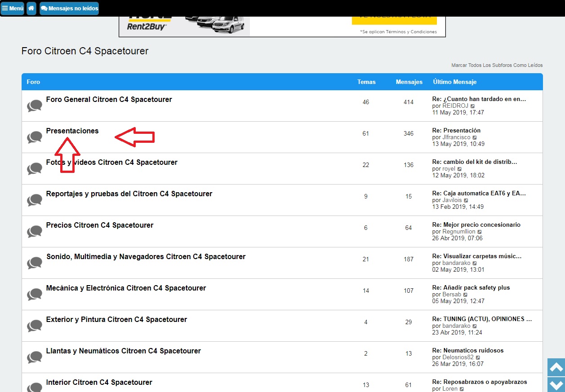Click view-latest-post icon next to REIDROJ
Screen dimensions: 565x392
472,106
